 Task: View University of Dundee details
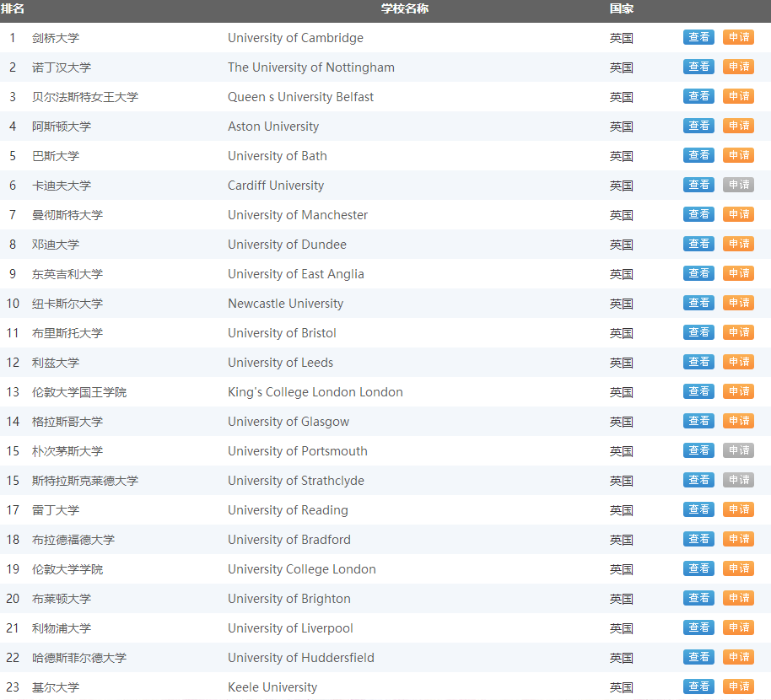[698, 244]
